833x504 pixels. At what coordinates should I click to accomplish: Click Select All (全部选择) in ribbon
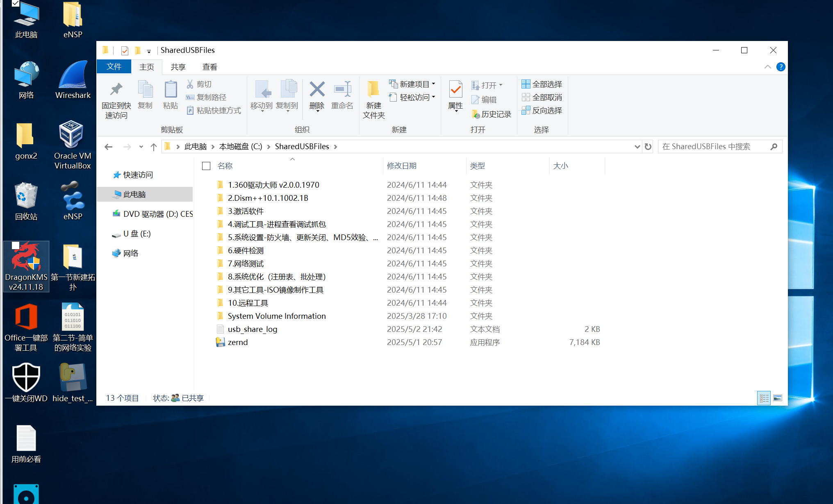[542, 84]
